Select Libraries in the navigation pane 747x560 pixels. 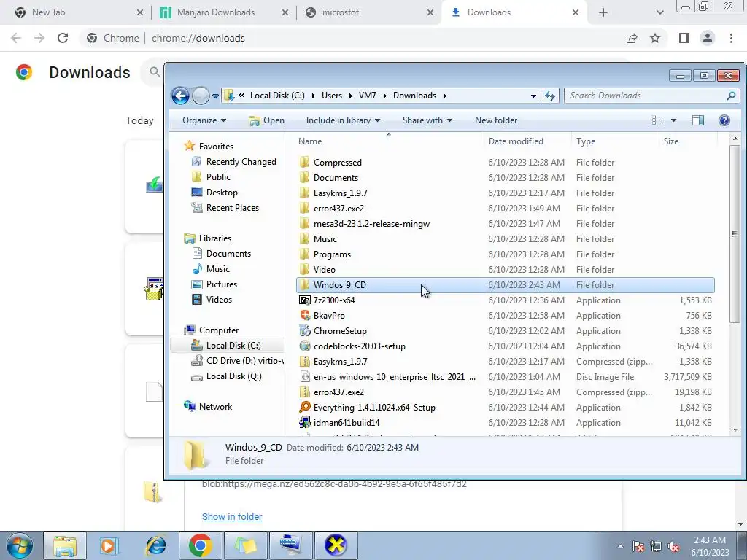point(215,238)
